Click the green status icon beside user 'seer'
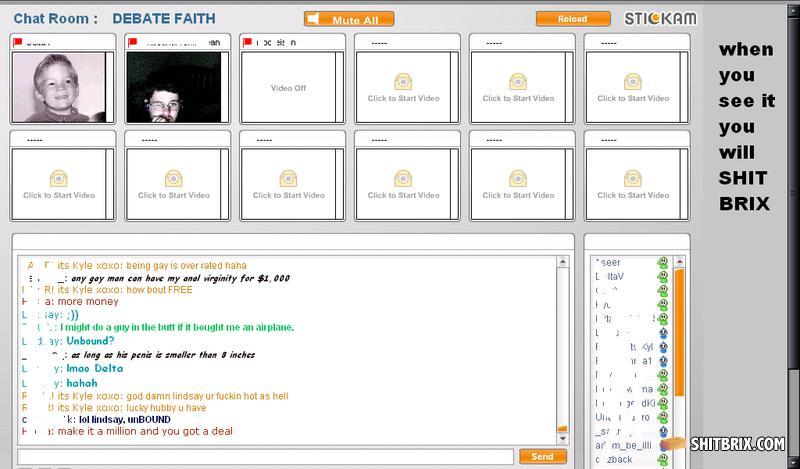Screen dimensions: 800x469 [663, 263]
